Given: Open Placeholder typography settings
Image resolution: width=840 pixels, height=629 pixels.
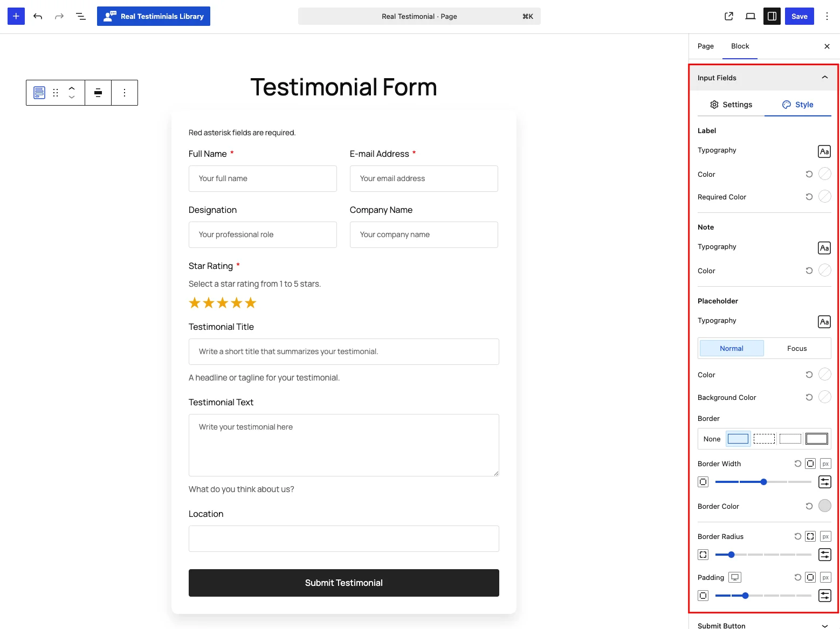Looking at the screenshot, I should click(824, 322).
